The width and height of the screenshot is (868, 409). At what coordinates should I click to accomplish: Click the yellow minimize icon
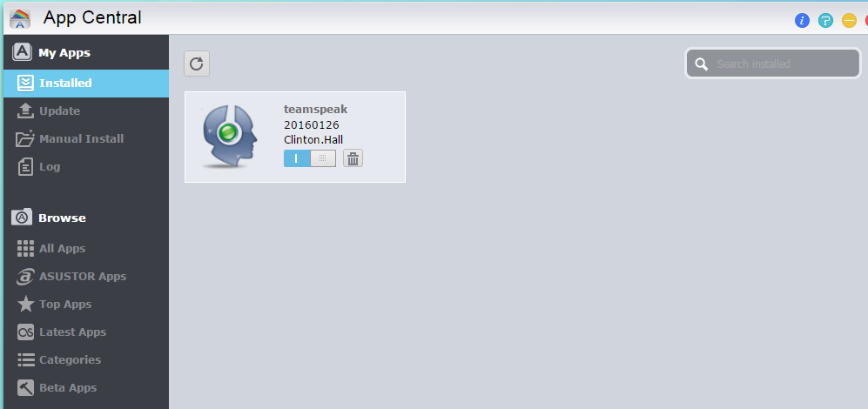tap(849, 21)
